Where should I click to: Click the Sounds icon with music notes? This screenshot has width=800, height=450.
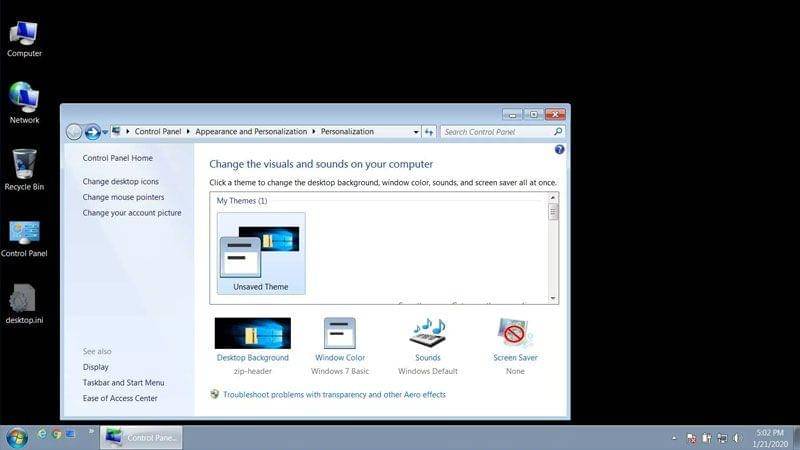click(x=428, y=333)
